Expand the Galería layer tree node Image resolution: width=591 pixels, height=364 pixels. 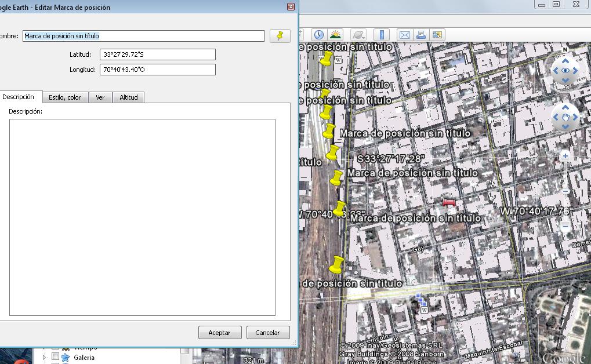pos(44,358)
